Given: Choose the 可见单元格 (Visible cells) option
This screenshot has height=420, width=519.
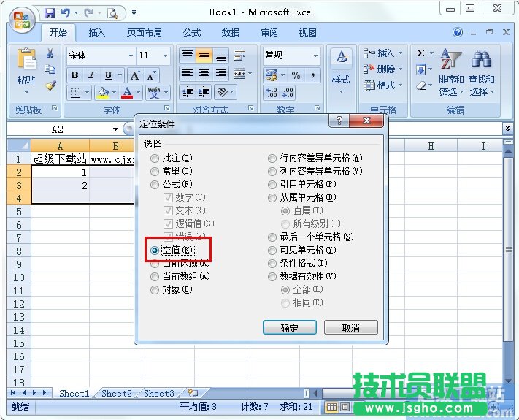Looking at the screenshot, I should click(272, 251).
